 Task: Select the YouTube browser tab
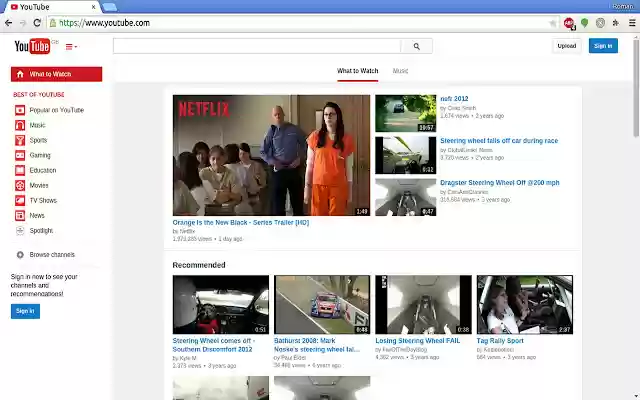coord(50,7)
